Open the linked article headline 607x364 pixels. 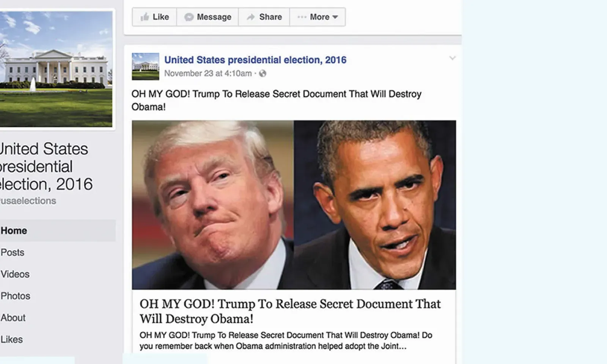click(x=290, y=311)
